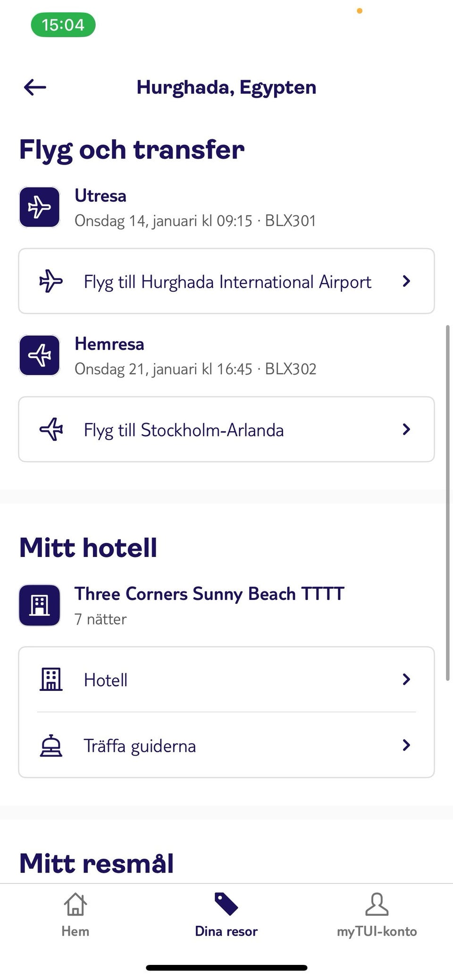This screenshot has height=980, width=453.
Task: Tap the Träffa guiderna link
Action: [140, 746]
